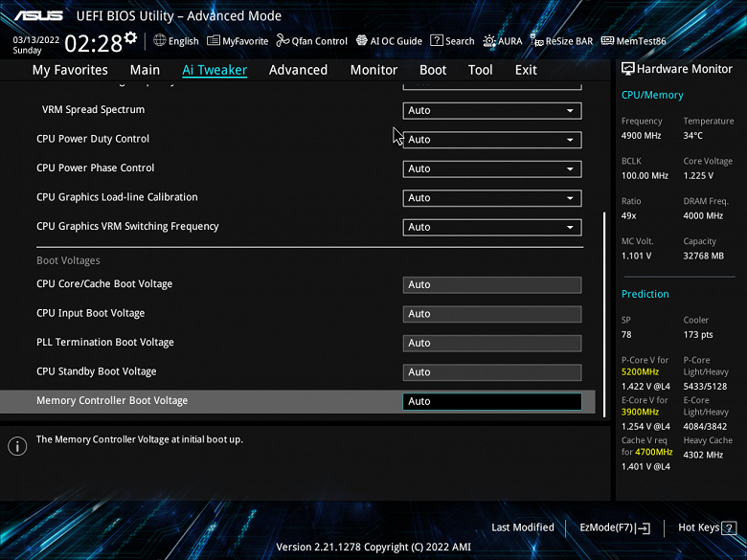Click the 03/13/2022 date text

35,40
